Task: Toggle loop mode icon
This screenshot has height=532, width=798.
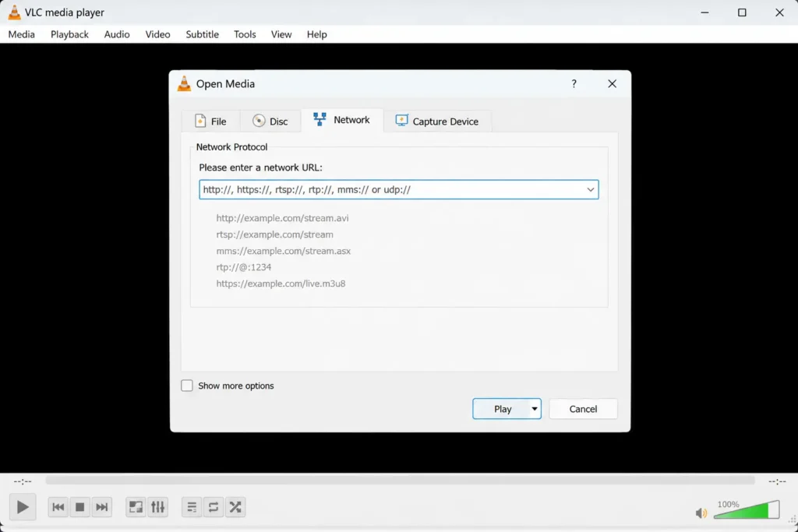Action: coord(214,507)
